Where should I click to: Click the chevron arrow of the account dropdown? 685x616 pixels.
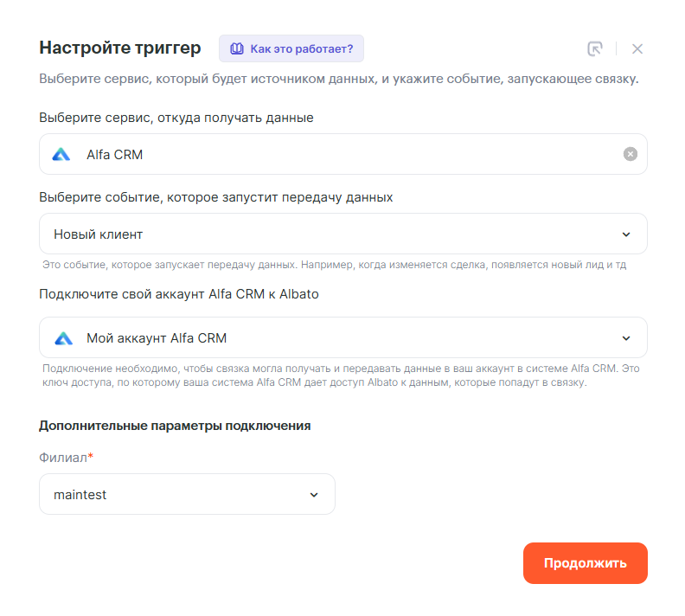pyautogui.click(x=626, y=338)
